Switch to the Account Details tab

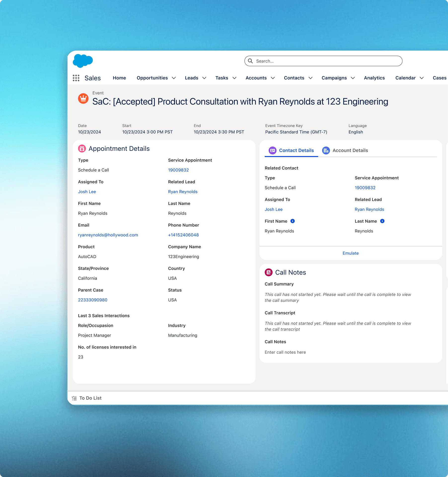pos(345,150)
